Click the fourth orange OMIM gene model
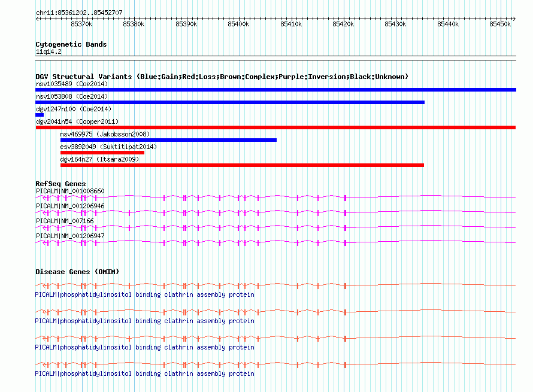The width and height of the screenshot is (533, 392). pos(275,365)
